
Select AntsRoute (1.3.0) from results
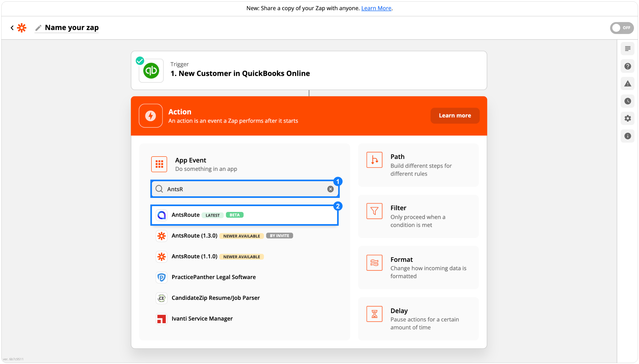tap(244, 236)
